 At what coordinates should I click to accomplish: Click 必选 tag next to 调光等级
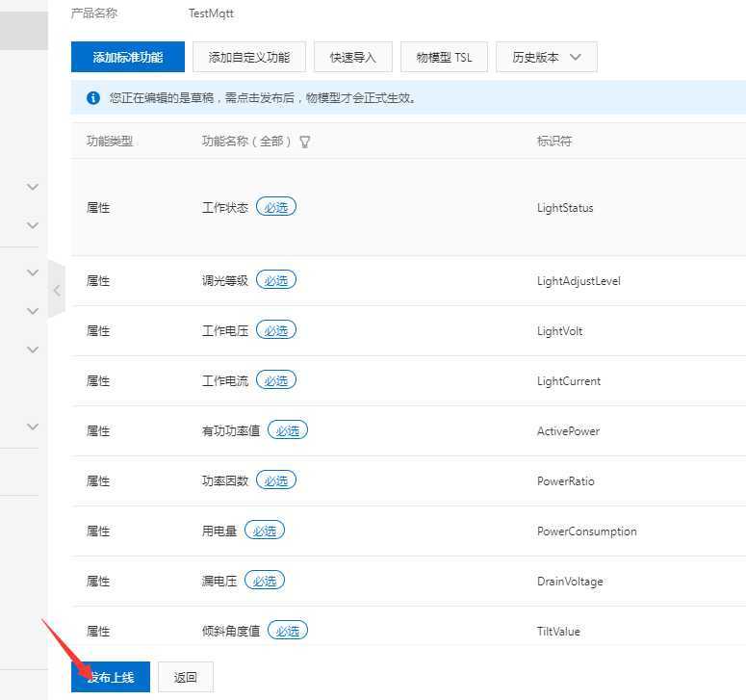276,280
